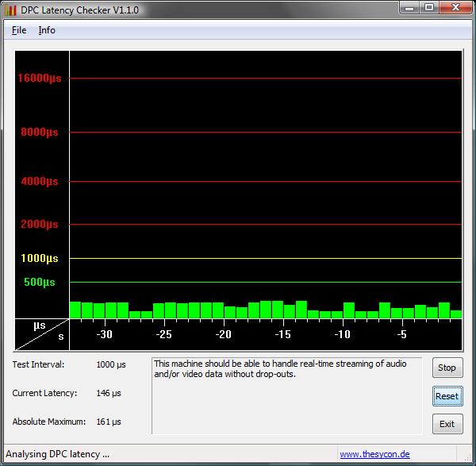Click the window resize grip in status bar

pos(468,457)
